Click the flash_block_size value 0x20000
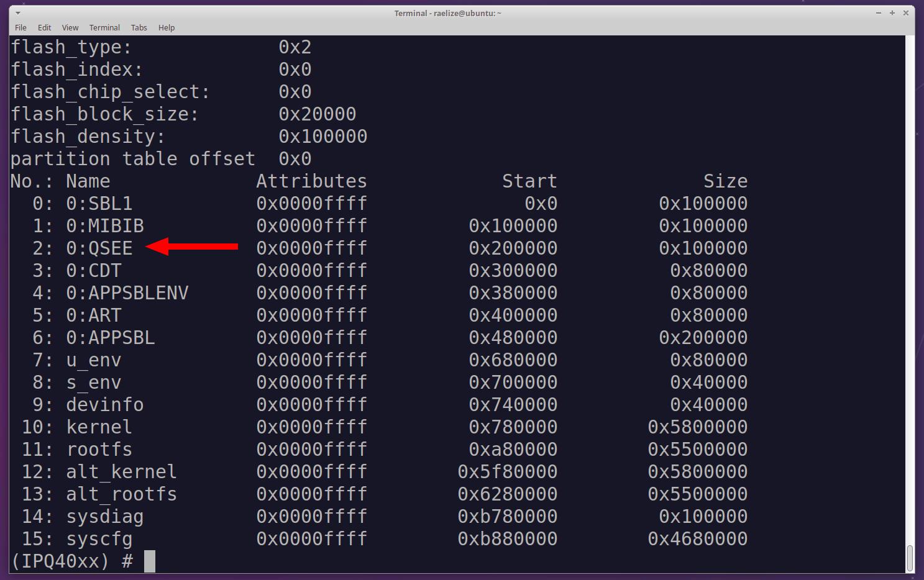924x580 pixels. coord(318,114)
